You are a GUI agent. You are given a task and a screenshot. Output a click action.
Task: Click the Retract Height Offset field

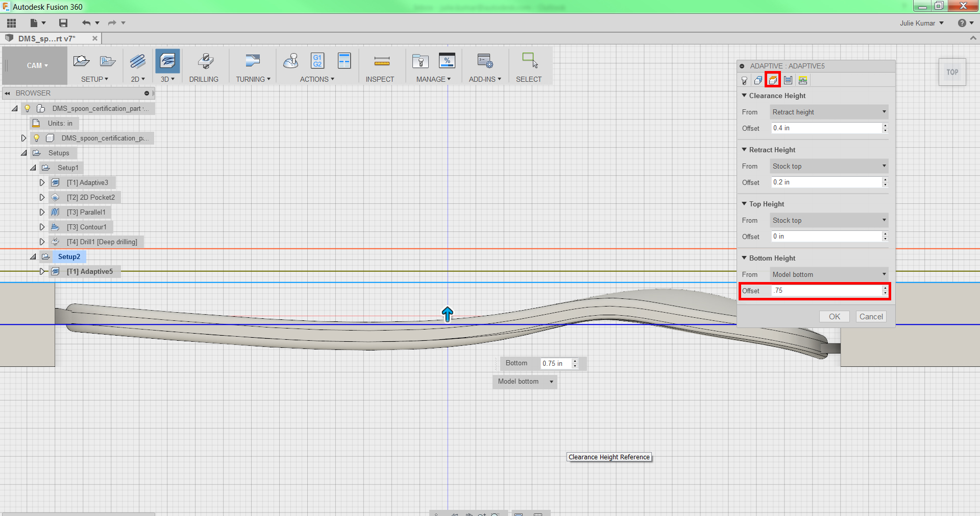pos(826,182)
